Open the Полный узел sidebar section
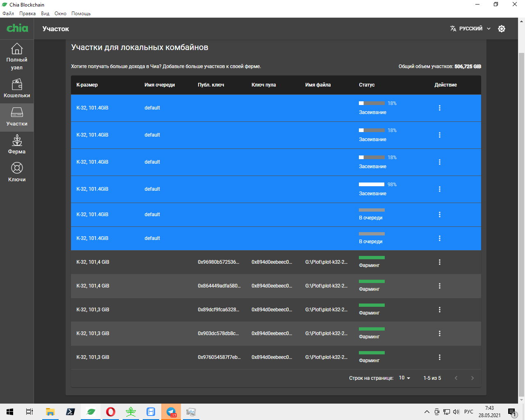 point(17,57)
